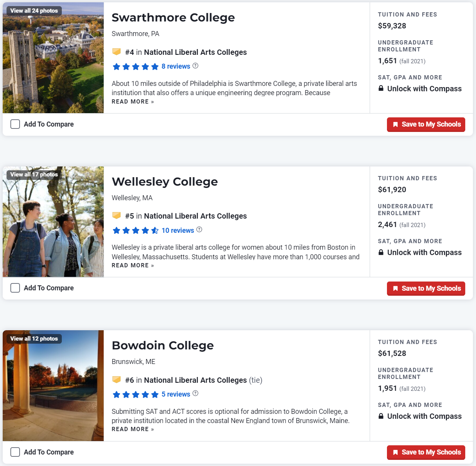476x466 pixels.
Task: Save Bowdoin College to My Schools
Action: click(x=426, y=452)
